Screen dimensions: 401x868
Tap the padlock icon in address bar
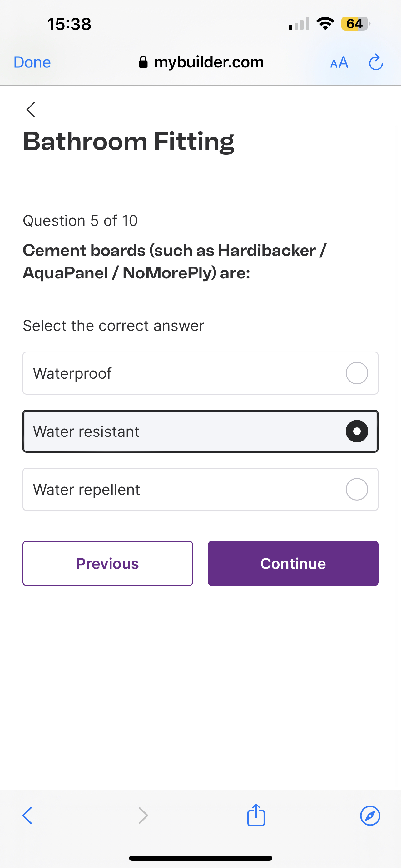143,62
